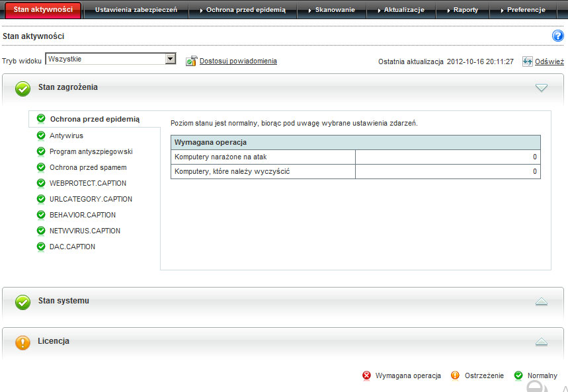Expand the Stan systemu section arrow
Image resolution: width=568 pixels, height=392 pixels.
pyautogui.click(x=542, y=301)
